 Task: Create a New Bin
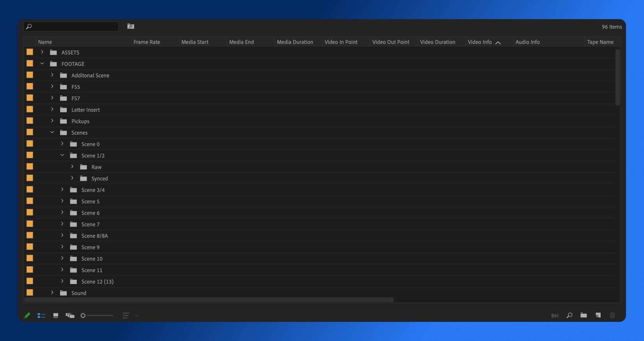click(x=584, y=315)
